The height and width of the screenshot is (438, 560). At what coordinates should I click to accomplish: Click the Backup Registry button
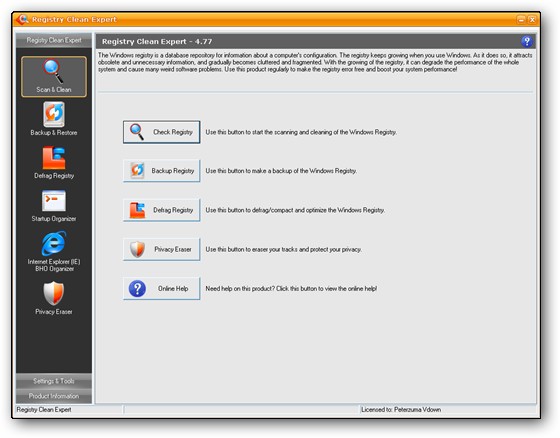point(161,171)
